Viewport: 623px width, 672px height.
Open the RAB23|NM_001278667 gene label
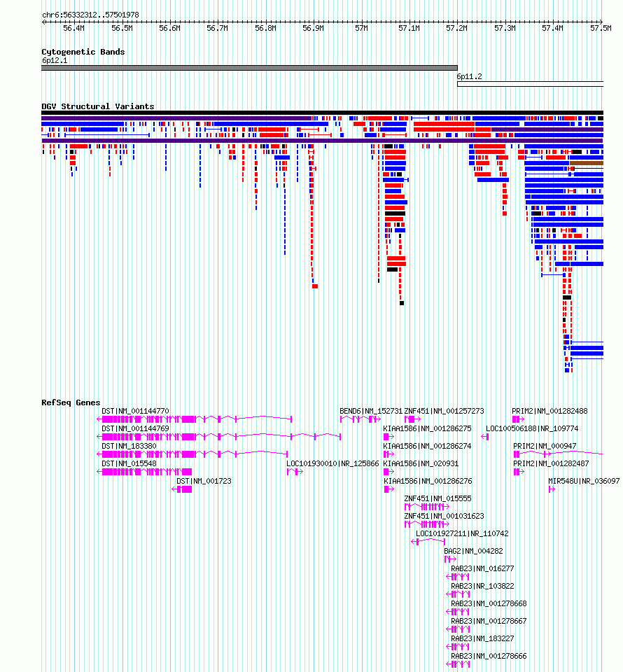click(489, 622)
